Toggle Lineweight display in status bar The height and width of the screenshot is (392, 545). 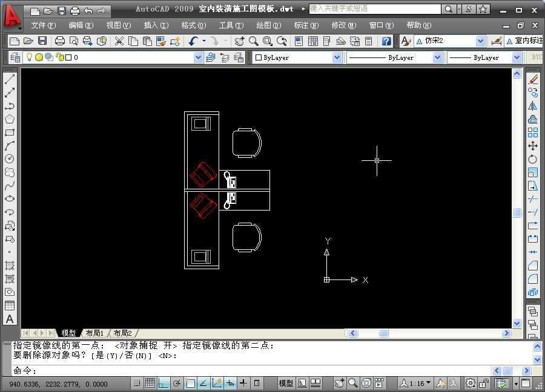coord(243,383)
